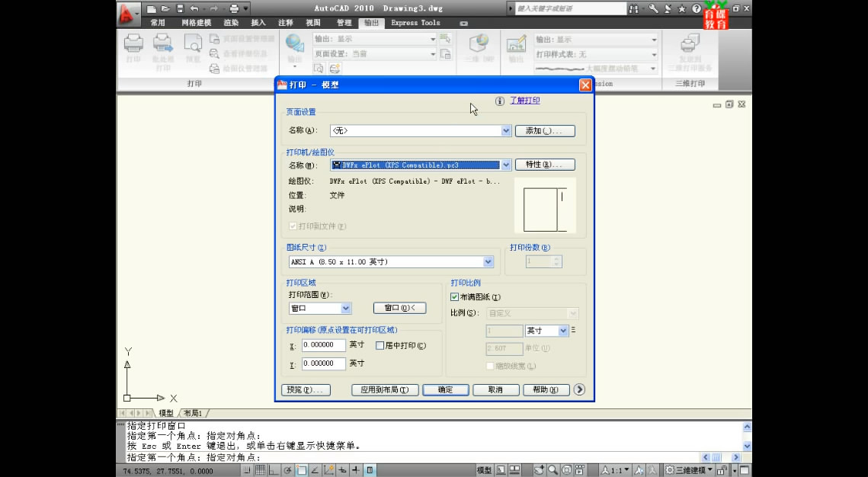Image resolution: width=868 pixels, height=477 pixels.
Task: Click 取消 cancel button in Plot dialog
Action: point(495,389)
